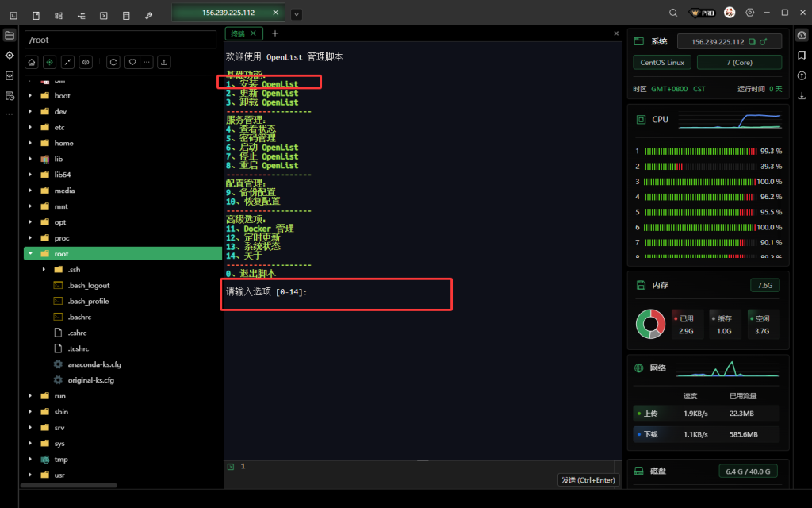Image resolution: width=812 pixels, height=508 pixels.
Task: Click the download icon on the right edge panel
Action: (x=802, y=95)
